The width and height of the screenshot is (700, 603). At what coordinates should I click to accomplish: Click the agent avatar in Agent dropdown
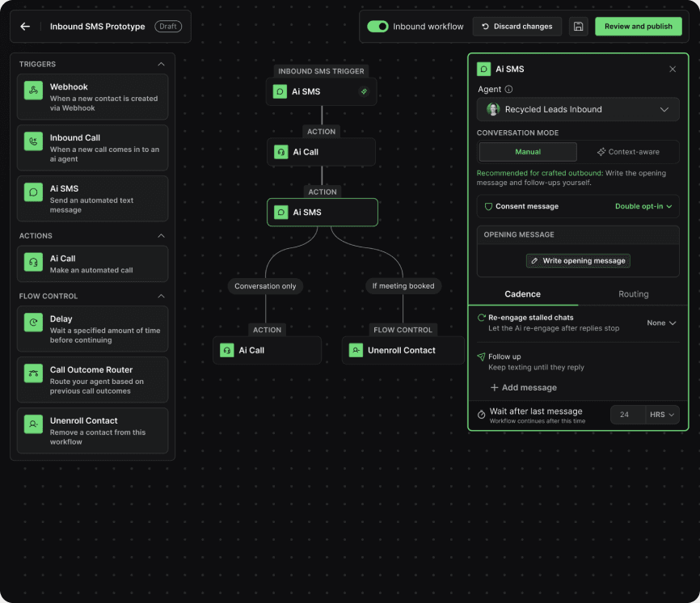point(493,109)
